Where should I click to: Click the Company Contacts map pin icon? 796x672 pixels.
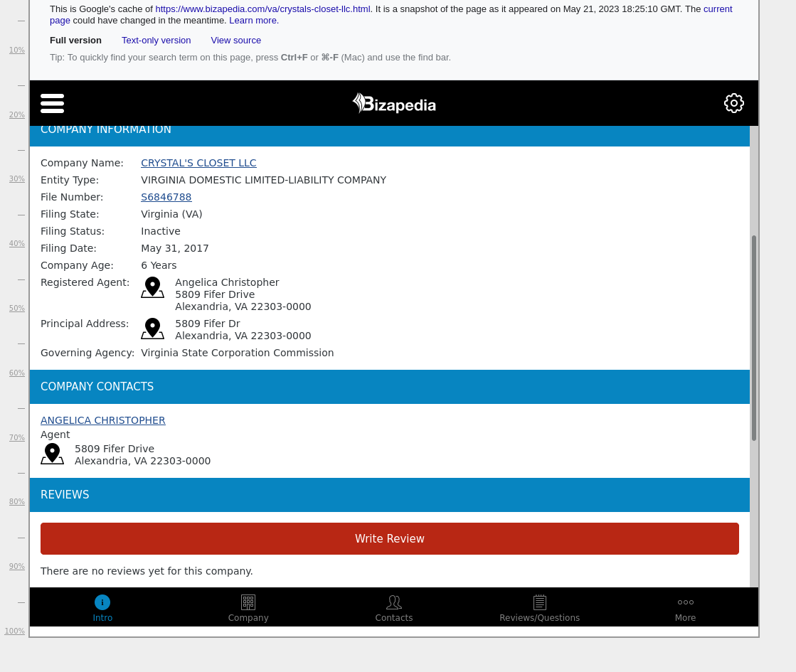click(53, 454)
